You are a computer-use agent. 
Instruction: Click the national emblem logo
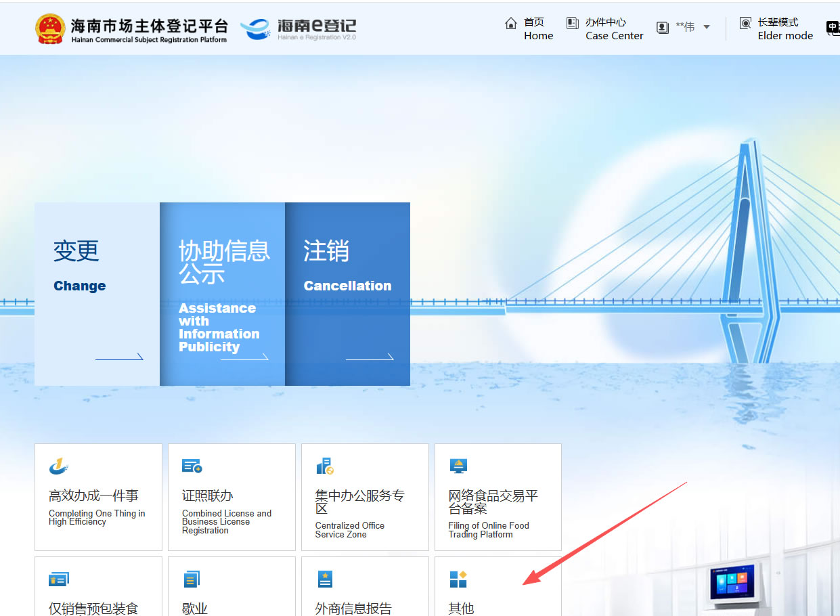click(x=51, y=28)
